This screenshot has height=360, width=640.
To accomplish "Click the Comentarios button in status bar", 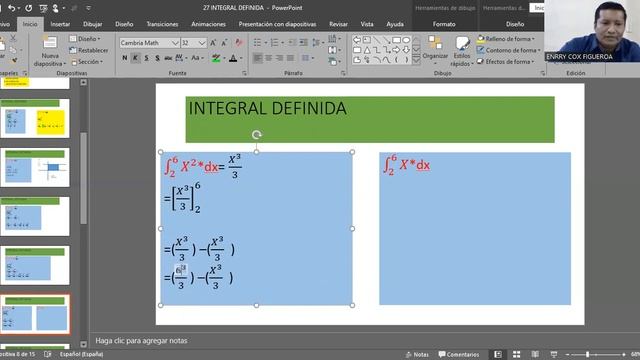I will tap(459, 354).
